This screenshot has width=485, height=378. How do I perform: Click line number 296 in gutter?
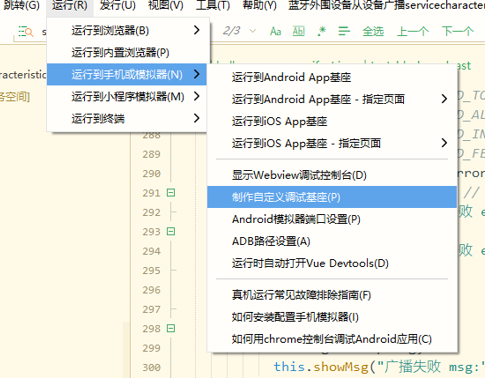point(152,290)
